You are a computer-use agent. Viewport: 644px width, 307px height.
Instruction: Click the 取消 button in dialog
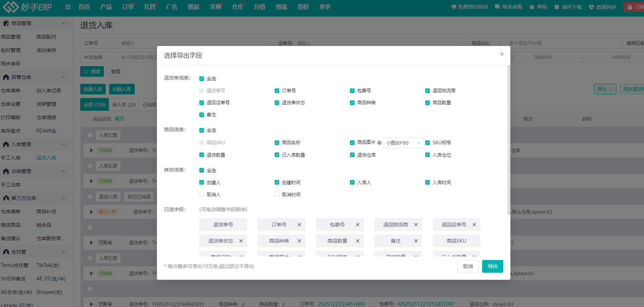(x=468, y=266)
